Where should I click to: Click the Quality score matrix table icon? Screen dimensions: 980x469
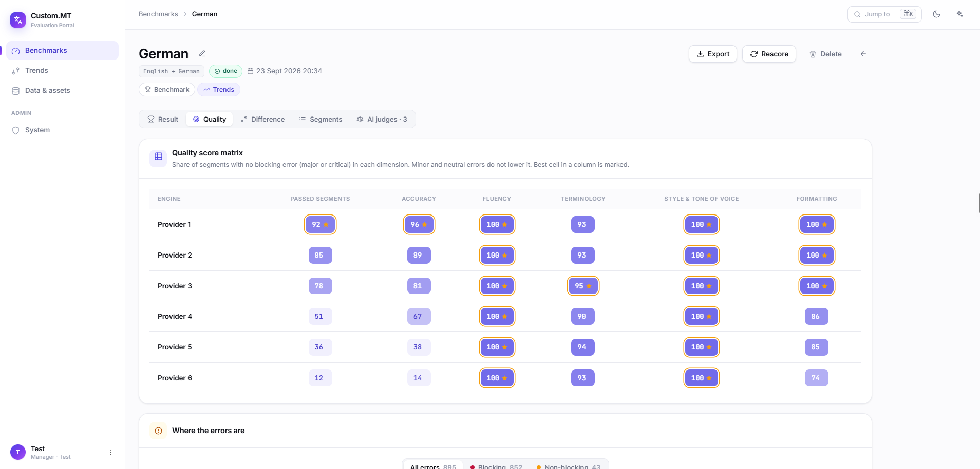[158, 157]
